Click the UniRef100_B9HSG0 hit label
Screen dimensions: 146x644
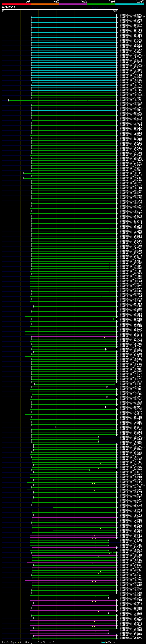pos(131,407)
